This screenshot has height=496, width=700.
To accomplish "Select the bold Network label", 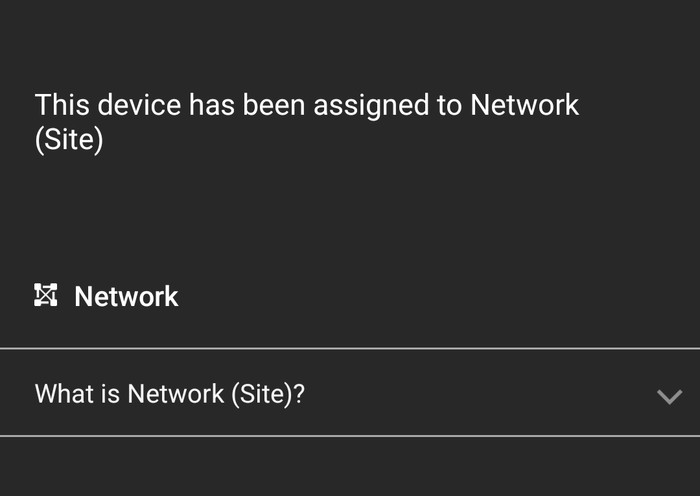I will 126,296.
